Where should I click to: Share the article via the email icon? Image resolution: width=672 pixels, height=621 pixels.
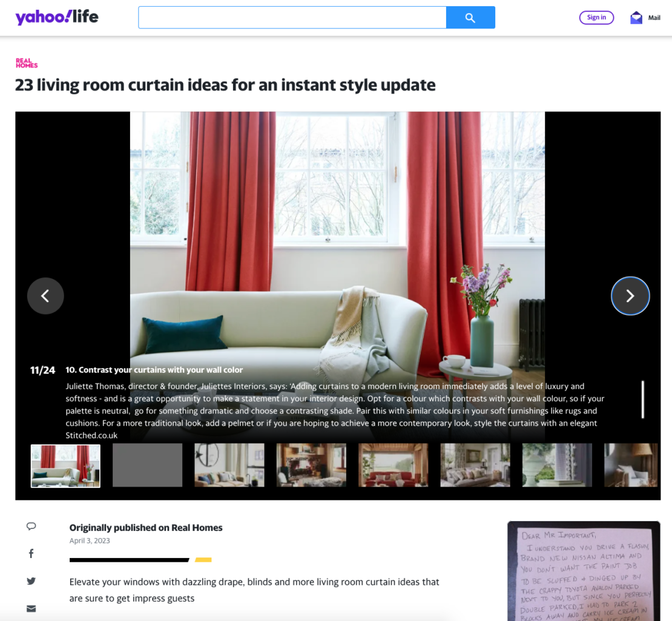click(x=31, y=608)
